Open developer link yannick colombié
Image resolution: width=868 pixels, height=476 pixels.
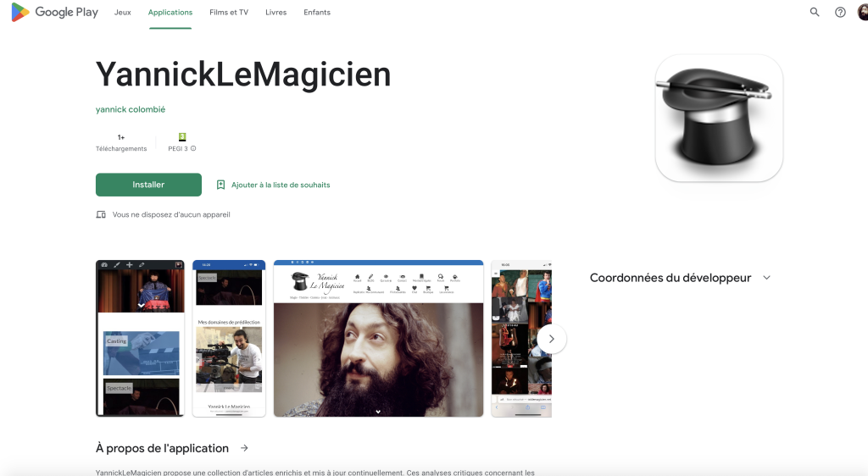pos(130,109)
